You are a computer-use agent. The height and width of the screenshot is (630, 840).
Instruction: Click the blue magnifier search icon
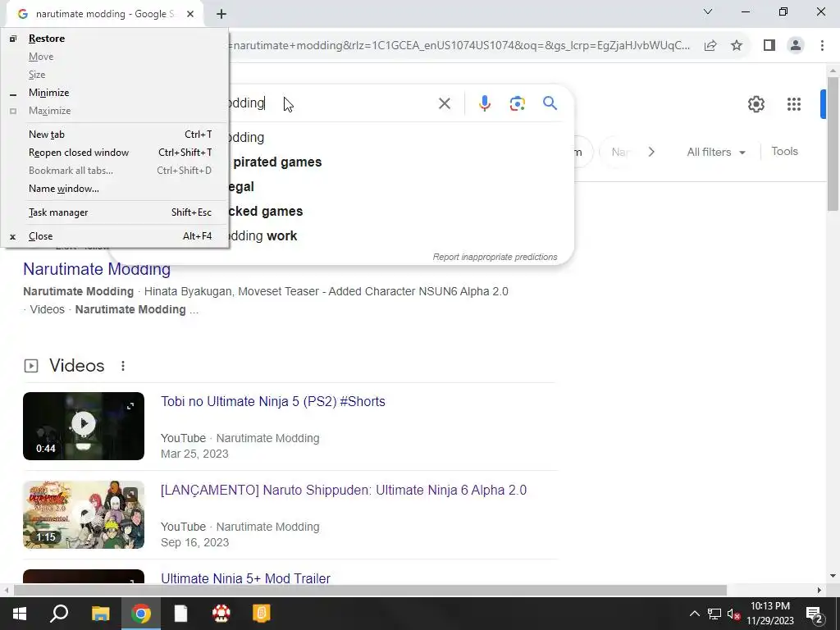tap(550, 103)
